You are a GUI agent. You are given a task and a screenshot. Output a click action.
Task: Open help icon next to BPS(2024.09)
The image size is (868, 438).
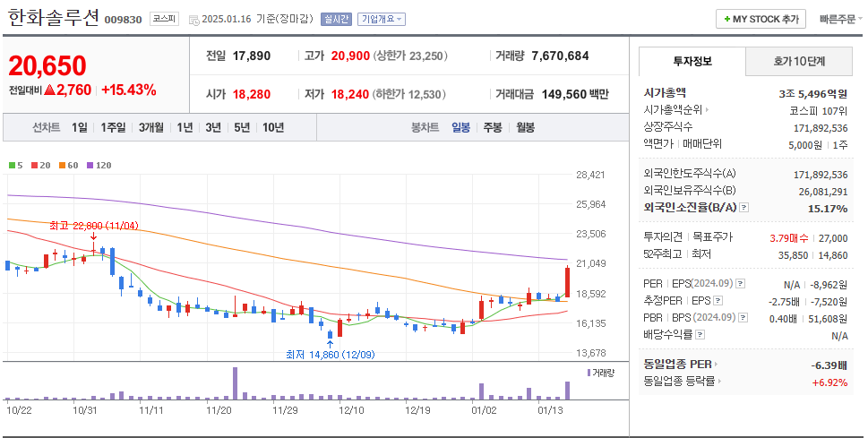743,318
